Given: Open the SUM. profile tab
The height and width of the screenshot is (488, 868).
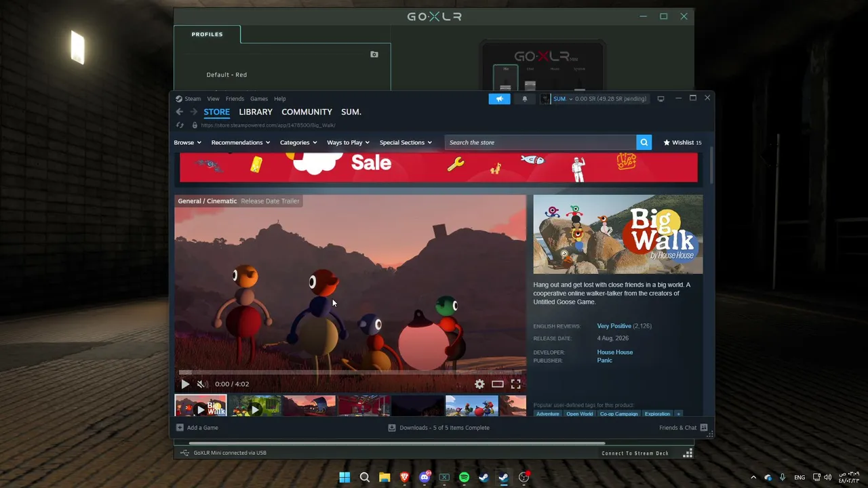Looking at the screenshot, I should pyautogui.click(x=351, y=112).
